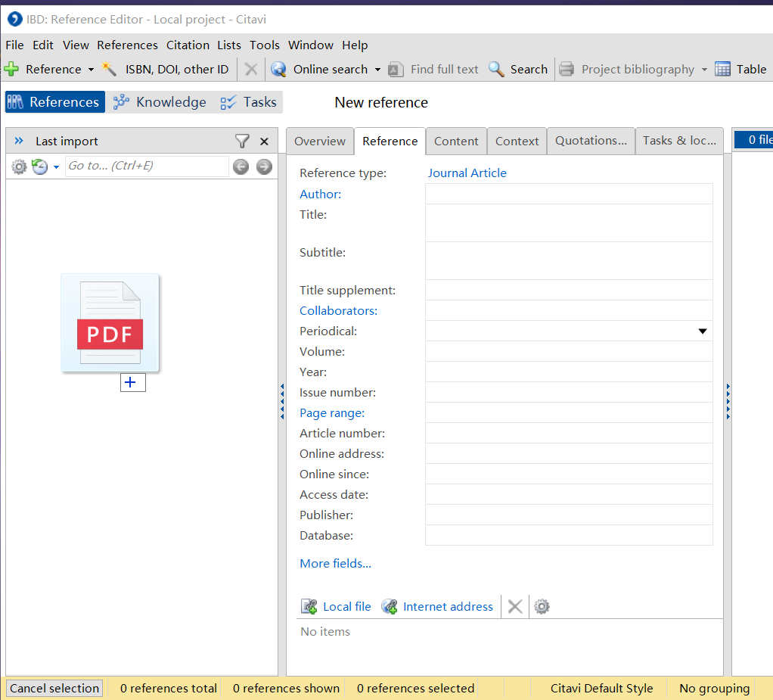Open the Periodical dropdown arrow

tap(703, 331)
